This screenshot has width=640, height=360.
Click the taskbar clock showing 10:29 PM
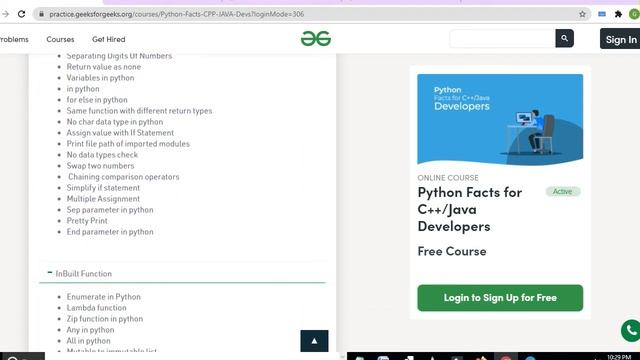619,357
